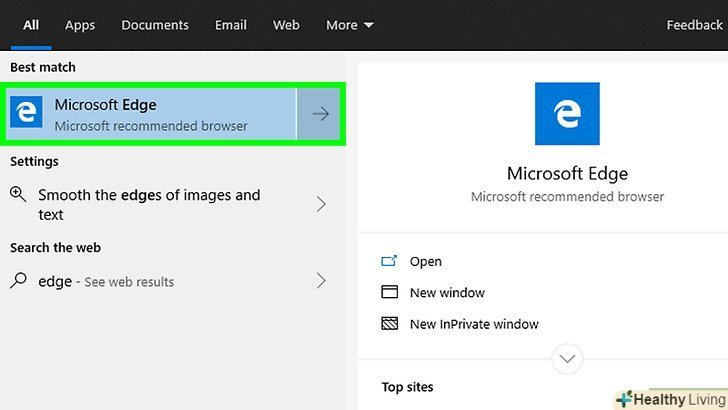The width and height of the screenshot is (728, 410).
Task: Switch to the Documents tab
Action: (x=155, y=25)
